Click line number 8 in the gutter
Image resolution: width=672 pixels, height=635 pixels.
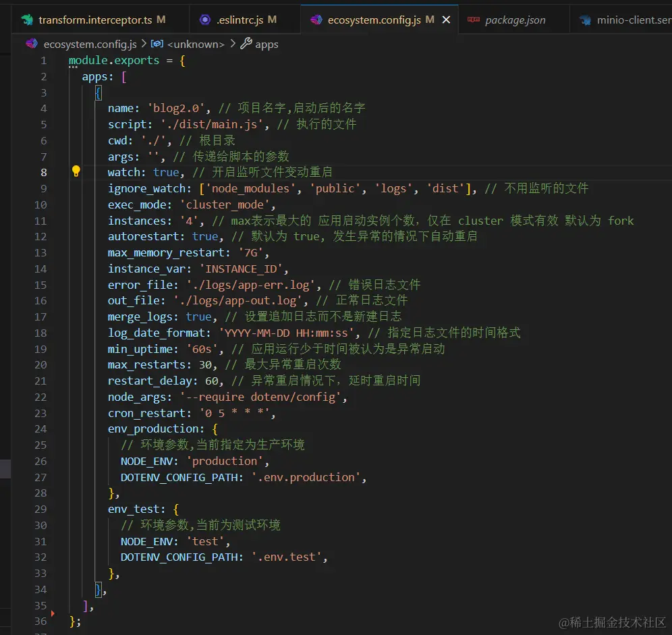tap(43, 171)
